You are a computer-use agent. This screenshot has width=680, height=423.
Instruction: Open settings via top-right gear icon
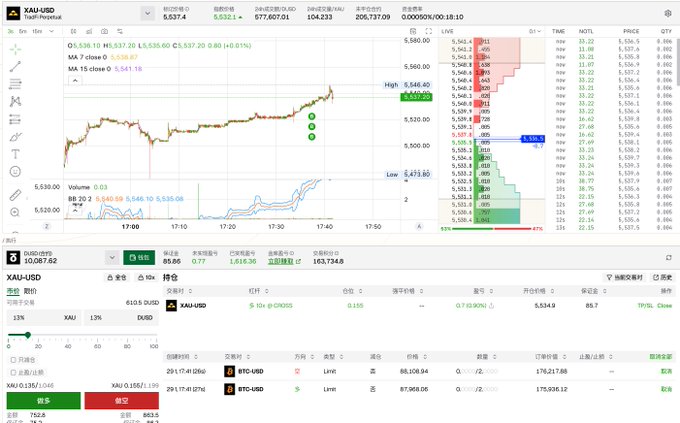click(668, 13)
